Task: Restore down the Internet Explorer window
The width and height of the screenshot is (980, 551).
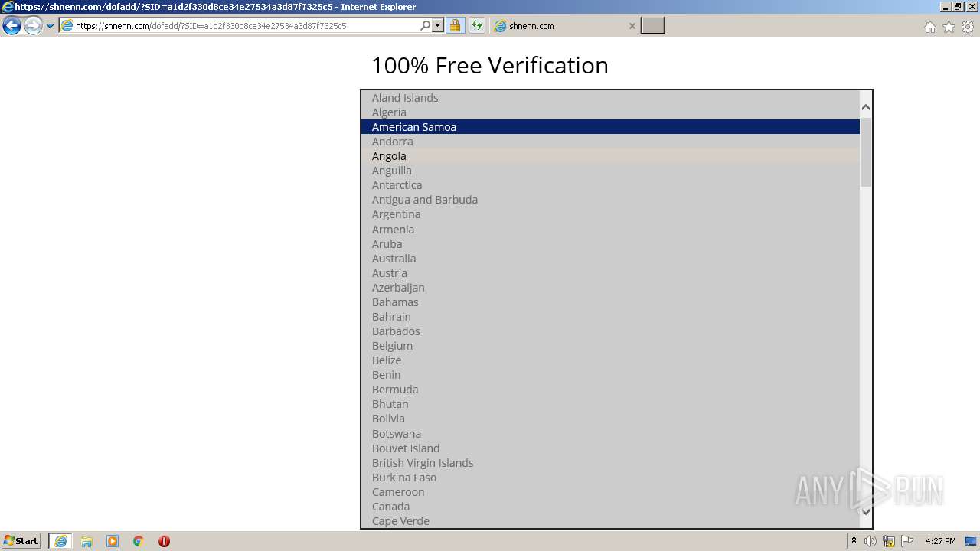Action: pos(958,7)
